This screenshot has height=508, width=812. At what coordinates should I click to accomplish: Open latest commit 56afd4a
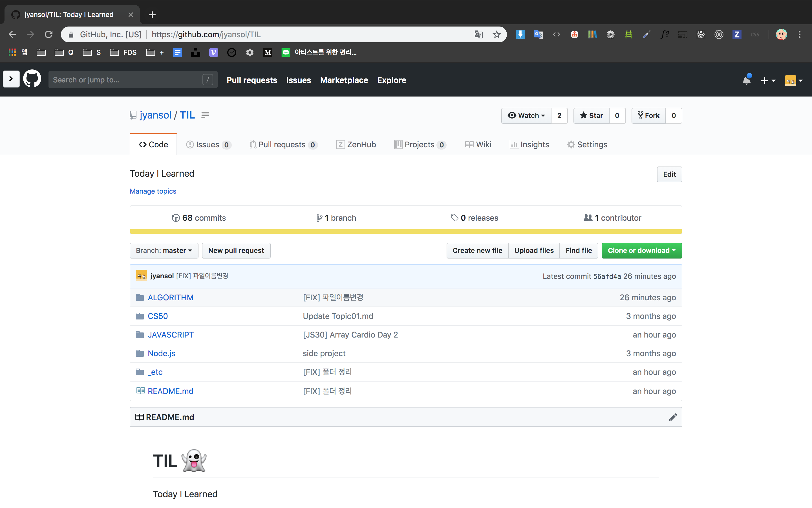[607, 276]
